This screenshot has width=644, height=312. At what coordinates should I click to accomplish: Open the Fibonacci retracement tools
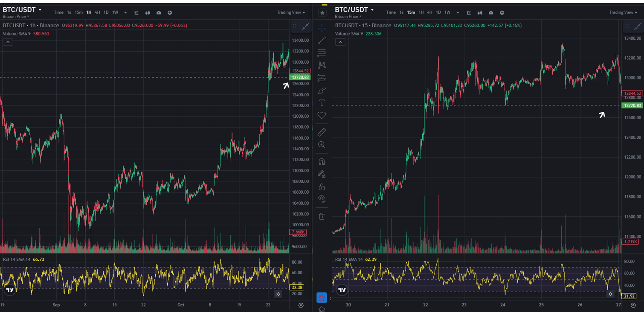[322, 53]
